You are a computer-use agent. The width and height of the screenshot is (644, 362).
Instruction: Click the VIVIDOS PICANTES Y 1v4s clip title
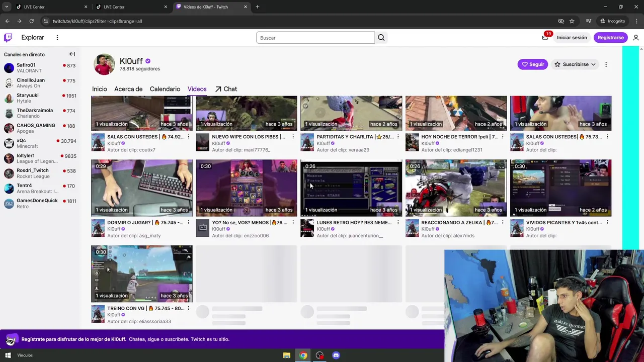(563, 223)
